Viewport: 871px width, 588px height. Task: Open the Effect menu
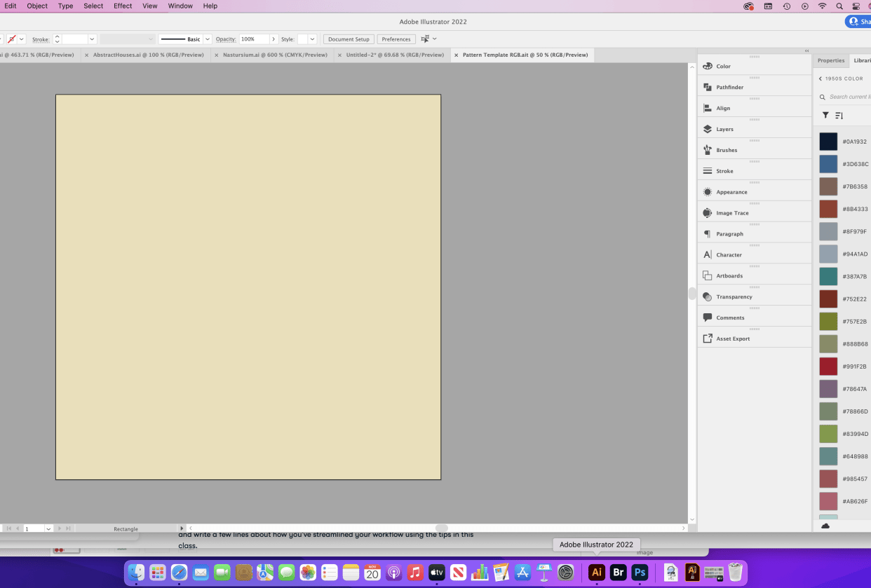tap(123, 6)
